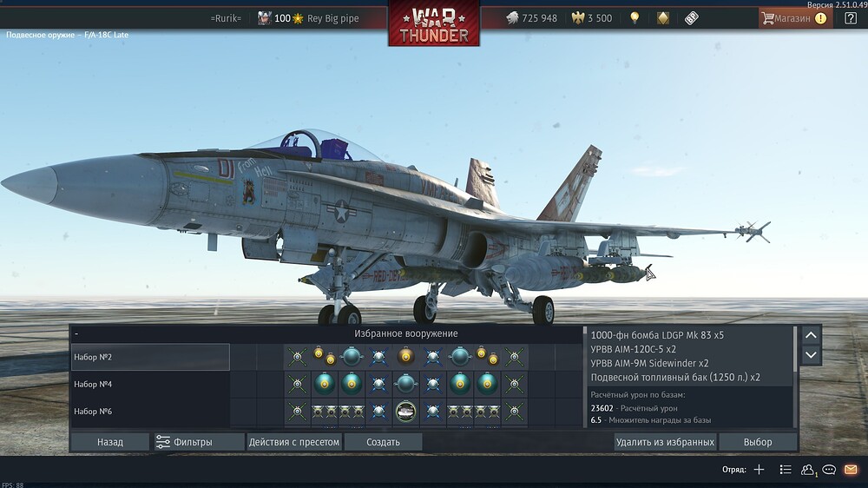Select the Набор №6 preset row
The width and height of the screenshot is (868, 488).
click(x=150, y=411)
